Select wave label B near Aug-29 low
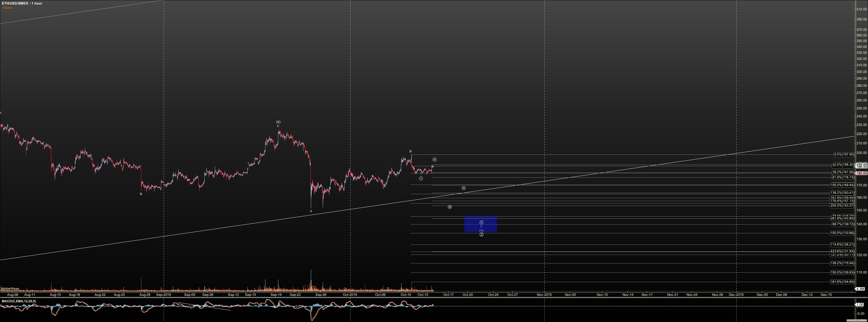 point(141,194)
